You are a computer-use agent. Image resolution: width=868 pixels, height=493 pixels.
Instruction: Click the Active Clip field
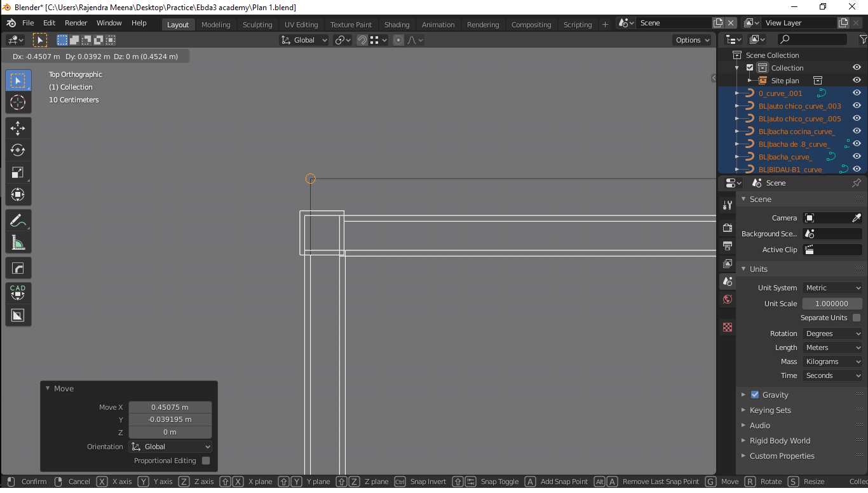tap(832, 250)
